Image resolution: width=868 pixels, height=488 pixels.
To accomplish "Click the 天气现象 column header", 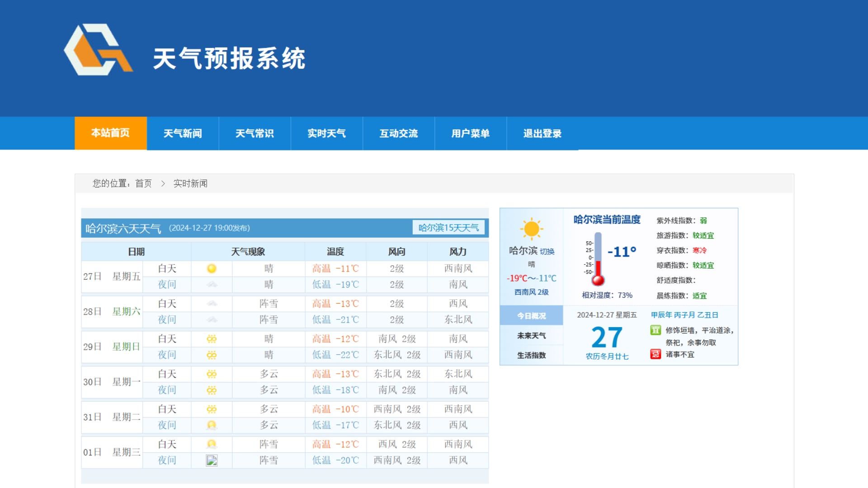I will tap(248, 252).
